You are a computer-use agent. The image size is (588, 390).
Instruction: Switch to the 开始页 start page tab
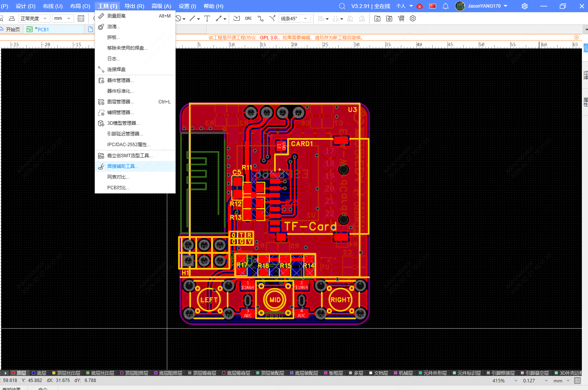[13, 29]
